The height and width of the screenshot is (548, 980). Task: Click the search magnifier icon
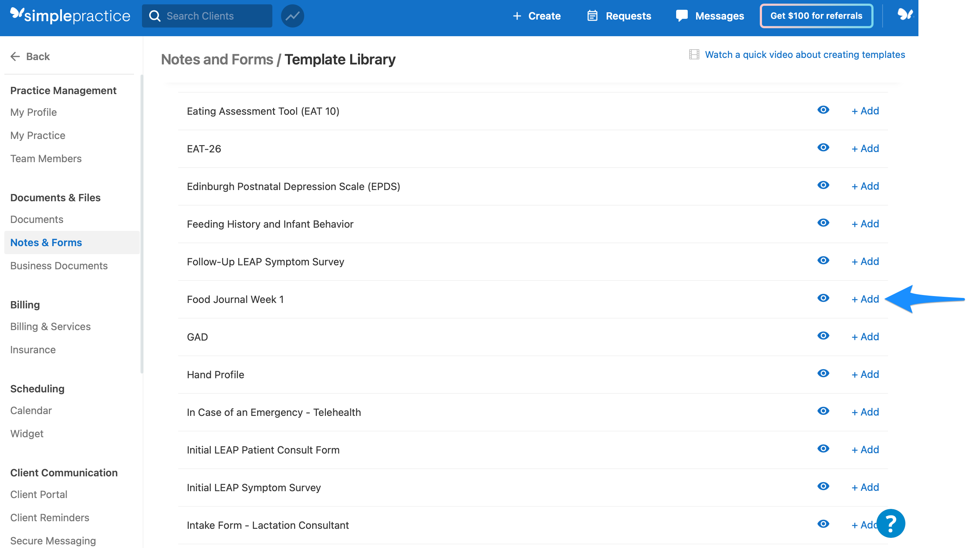click(x=154, y=16)
